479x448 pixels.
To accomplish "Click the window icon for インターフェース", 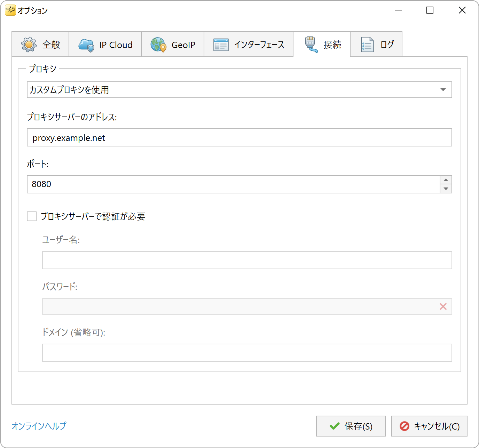I will click(x=221, y=45).
